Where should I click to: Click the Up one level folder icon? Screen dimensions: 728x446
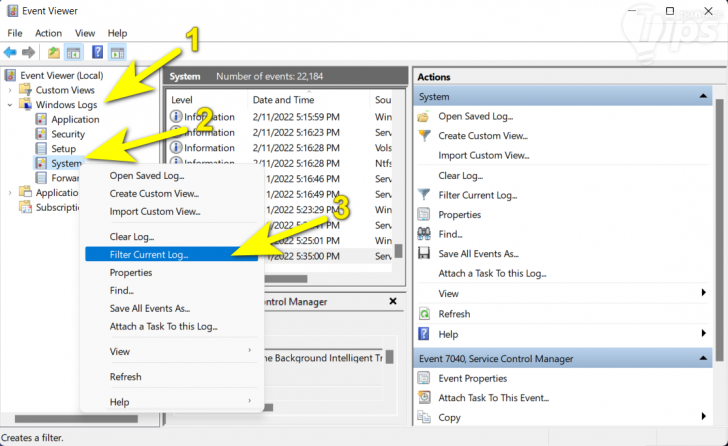54,52
